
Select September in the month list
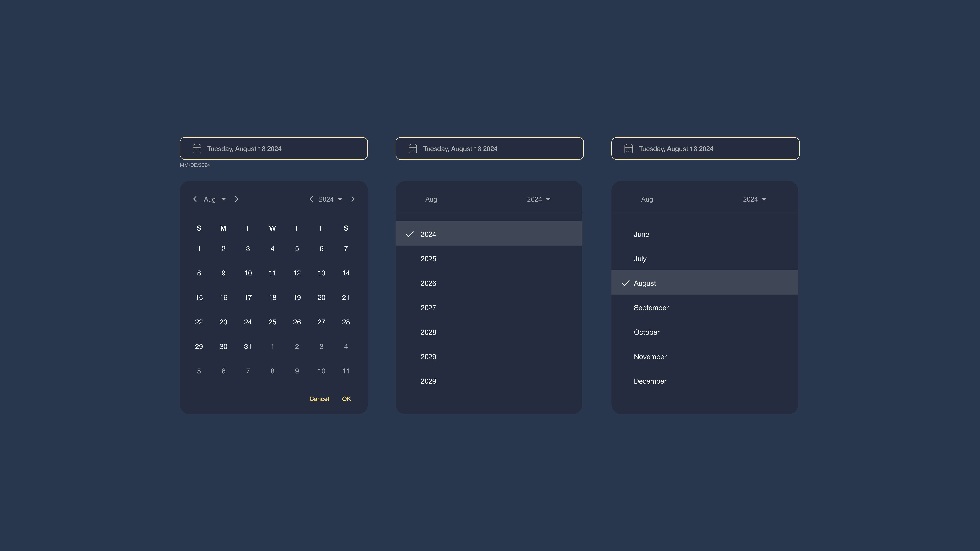pyautogui.click(x=705, y=308)
